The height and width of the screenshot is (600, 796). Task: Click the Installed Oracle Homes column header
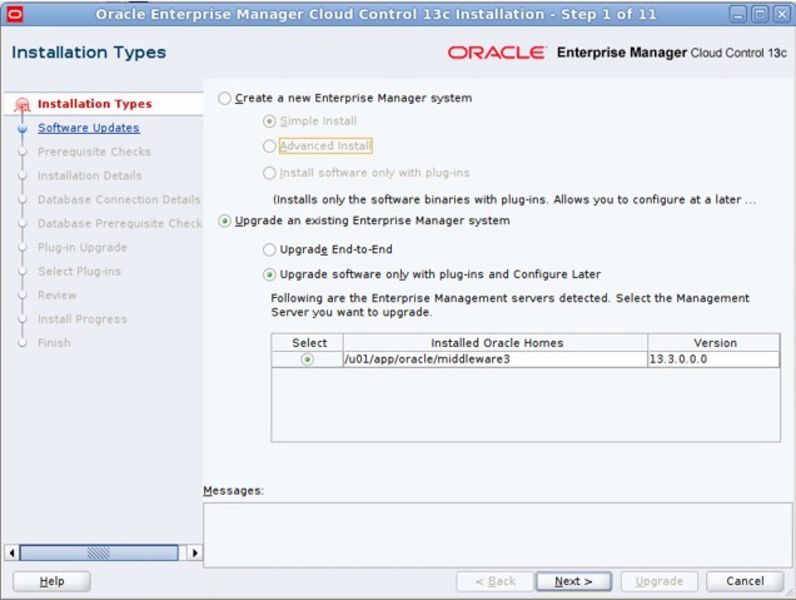click(x=496, y=343)
